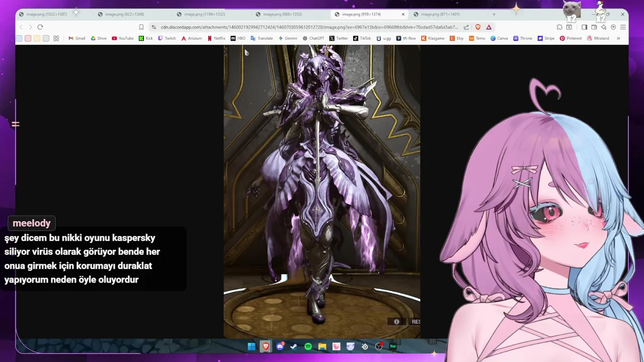Open HBO bookmark
This screenshot has height=362, width=644.
click(238, 38)
